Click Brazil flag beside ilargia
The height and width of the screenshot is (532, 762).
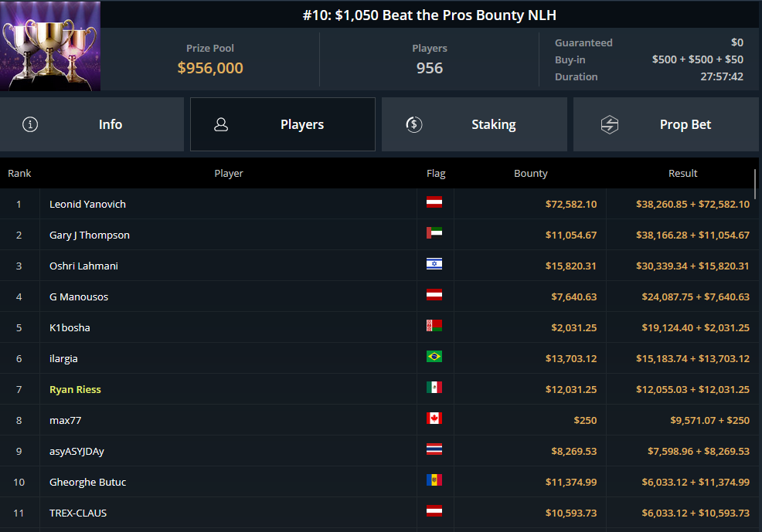click(434, 357)
